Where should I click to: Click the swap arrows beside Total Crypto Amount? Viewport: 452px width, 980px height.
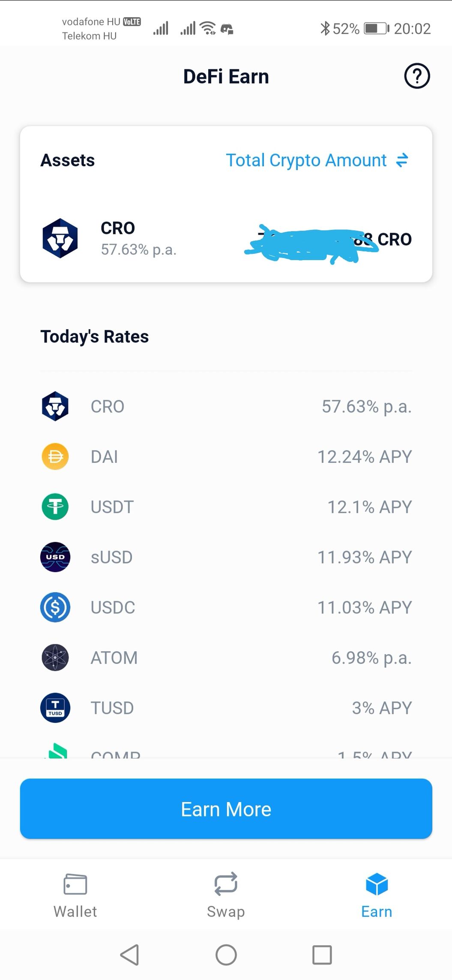point(402,160)
